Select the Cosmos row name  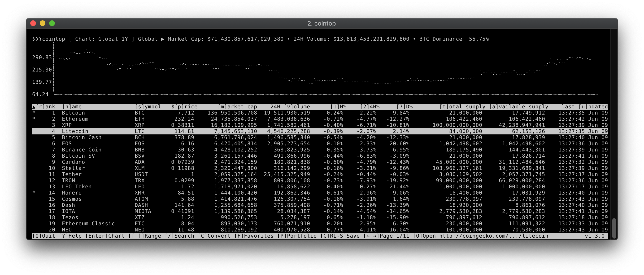tap(72, 199)
